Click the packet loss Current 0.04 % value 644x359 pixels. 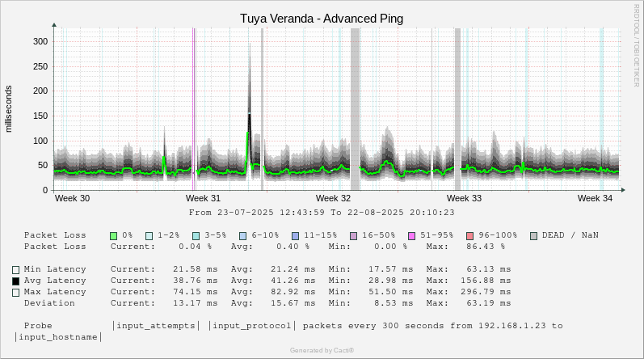coord(195,247)
